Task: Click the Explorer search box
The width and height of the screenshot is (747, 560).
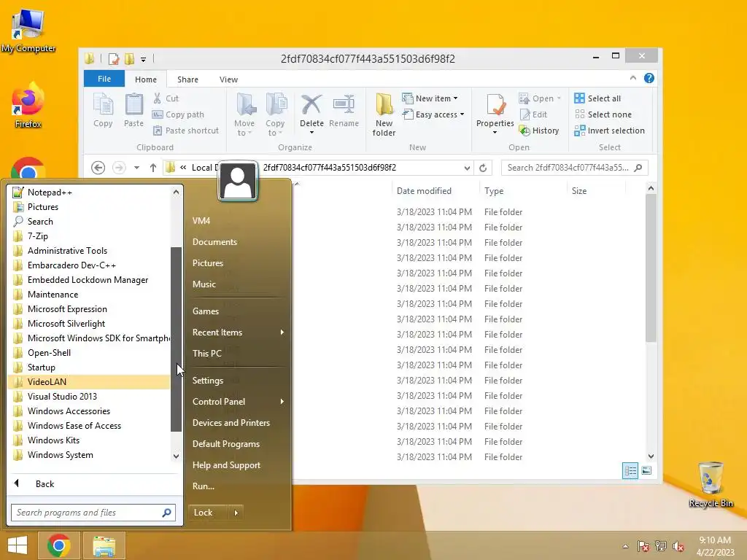Action: point(575,168)
